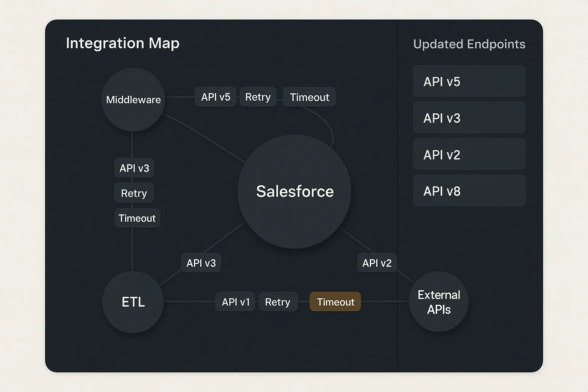Viewport: 588px width, 392px height.
Task: Click the API v3 entry in Updated Endpoints
Action: 469,118
